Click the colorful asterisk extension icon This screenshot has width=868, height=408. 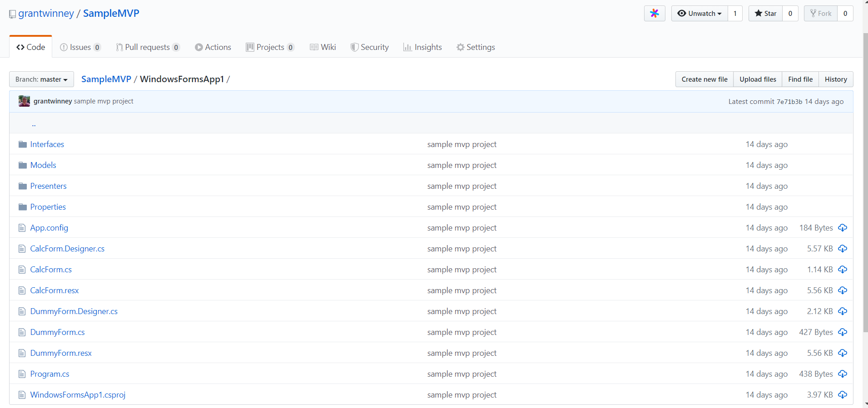pyautogui.click(x=654, y=14)
